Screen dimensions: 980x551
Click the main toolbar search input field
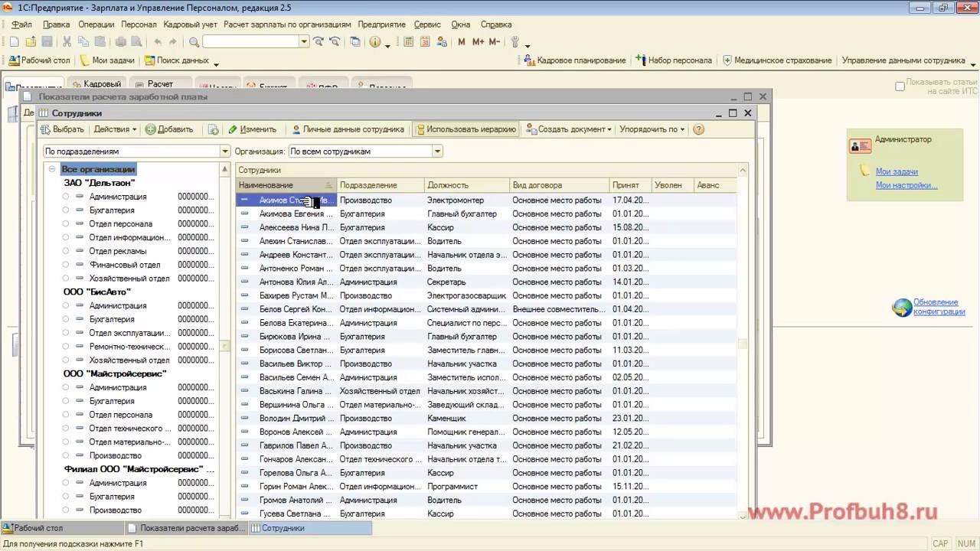click(x=250, y=42)
